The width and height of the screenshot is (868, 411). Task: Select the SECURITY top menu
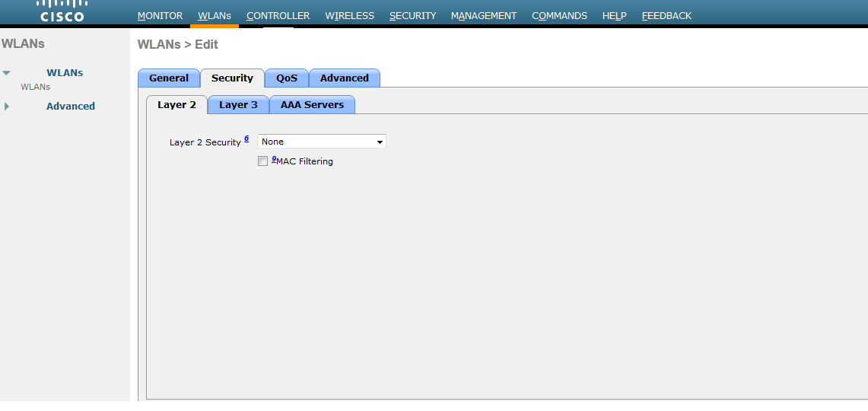tap(412, 15)
